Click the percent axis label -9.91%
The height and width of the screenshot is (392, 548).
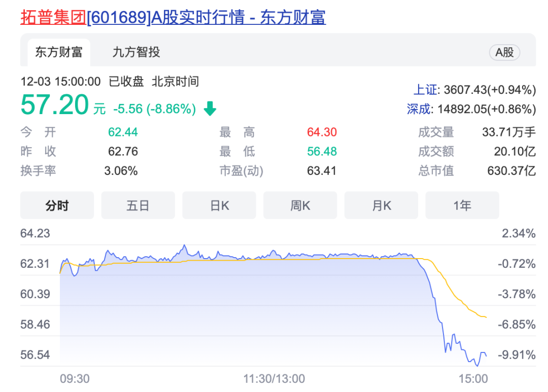click(x=517, y=354)
